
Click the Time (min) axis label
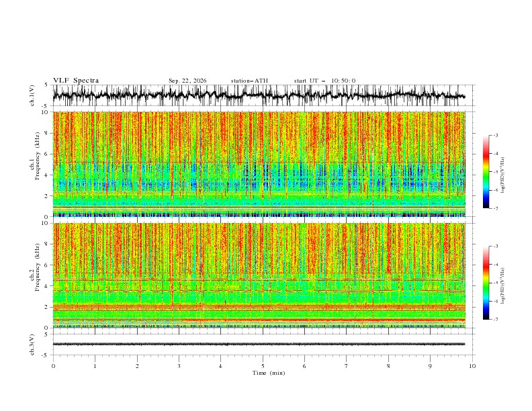point(269,373)
